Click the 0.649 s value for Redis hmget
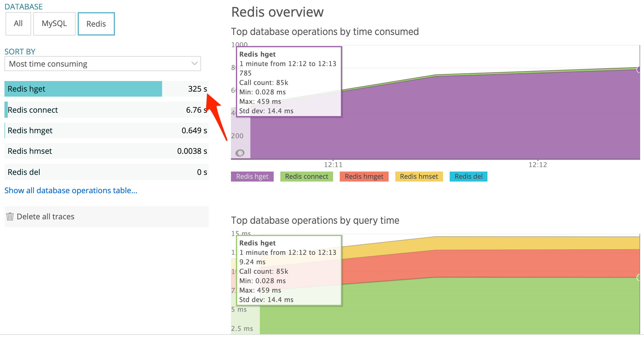The image size is (644, 337). (194, 130)
